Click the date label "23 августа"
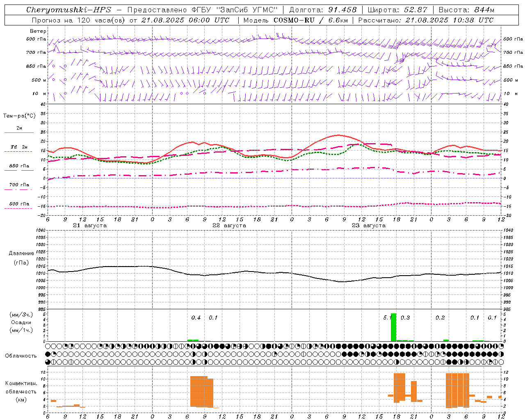This screenshot has width=525, height=420. [x=368, y=226]
